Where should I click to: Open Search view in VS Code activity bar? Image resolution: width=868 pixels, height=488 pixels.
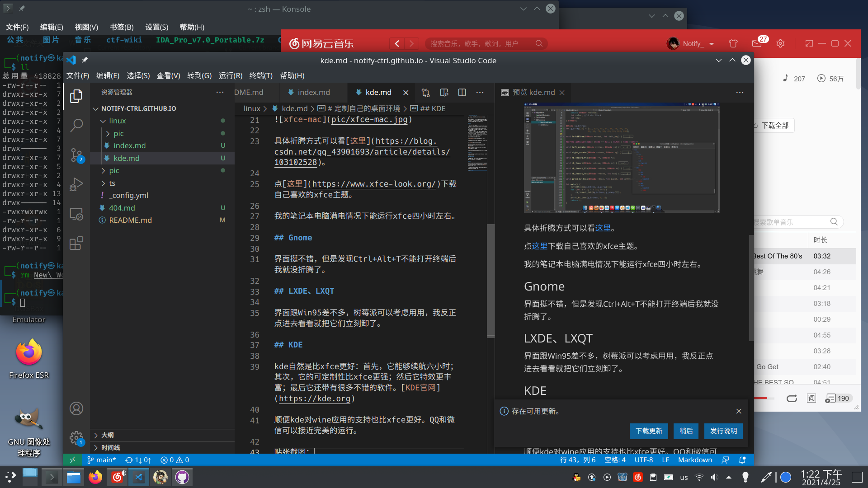tap(76, 125)
